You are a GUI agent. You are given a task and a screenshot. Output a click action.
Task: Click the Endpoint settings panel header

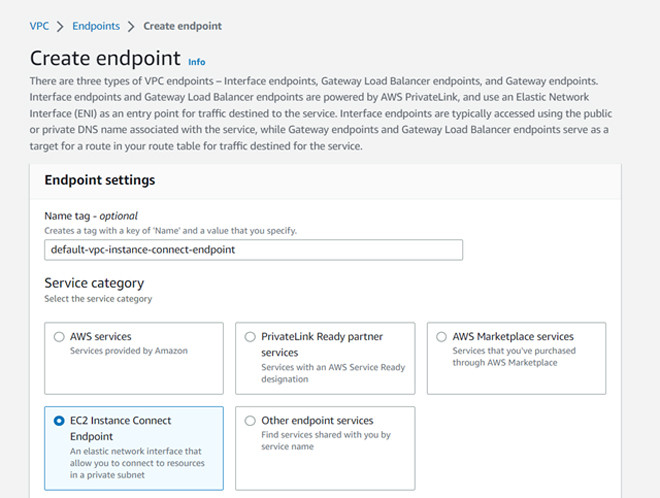[x=100, y=180]
